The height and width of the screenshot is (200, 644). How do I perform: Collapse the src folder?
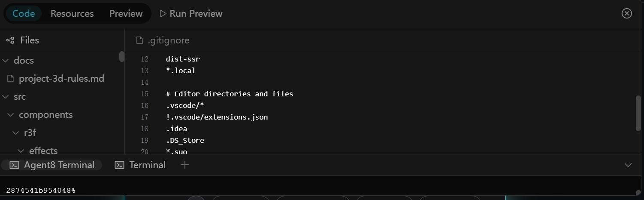(6, 97)
